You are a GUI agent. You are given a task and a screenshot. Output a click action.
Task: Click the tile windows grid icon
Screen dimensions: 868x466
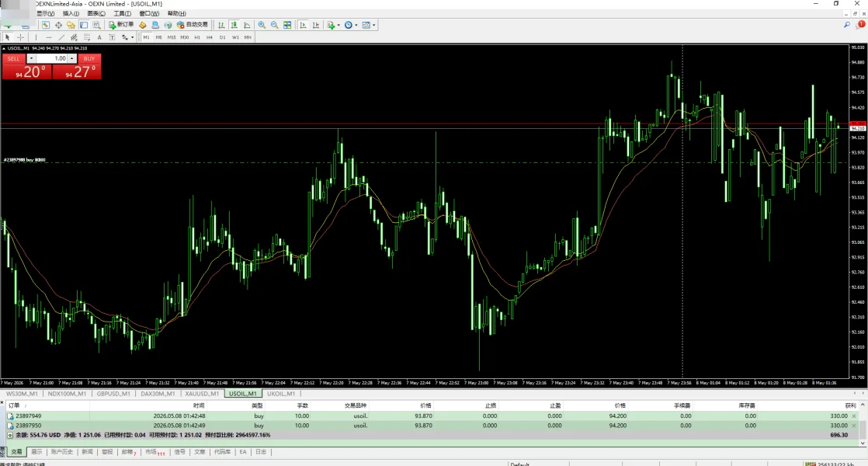click(287, 25)
